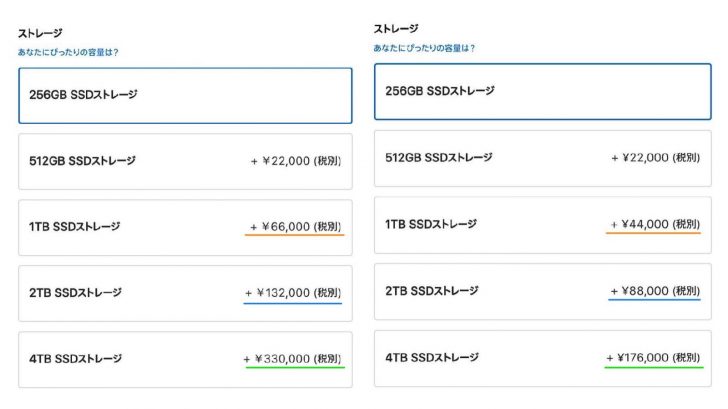Choose 512GB SSD option in left panel

[x=185, y=161]
